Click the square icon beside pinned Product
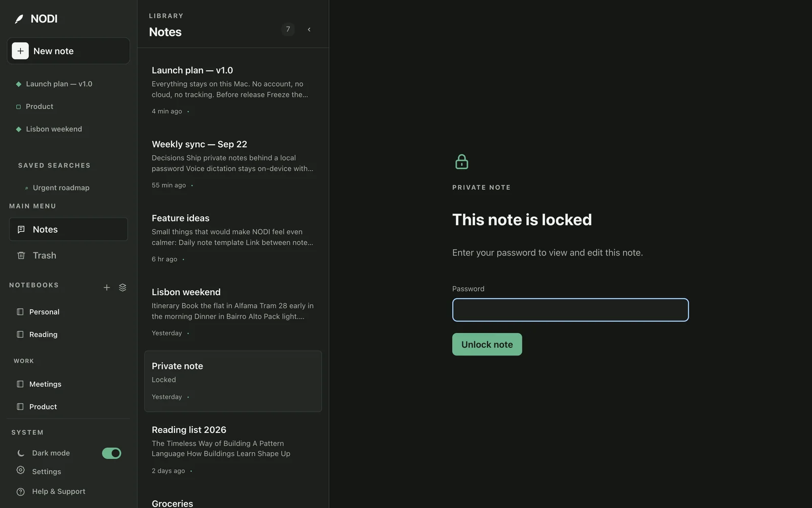The image size is (812, 508). click(x=19, y=107)
